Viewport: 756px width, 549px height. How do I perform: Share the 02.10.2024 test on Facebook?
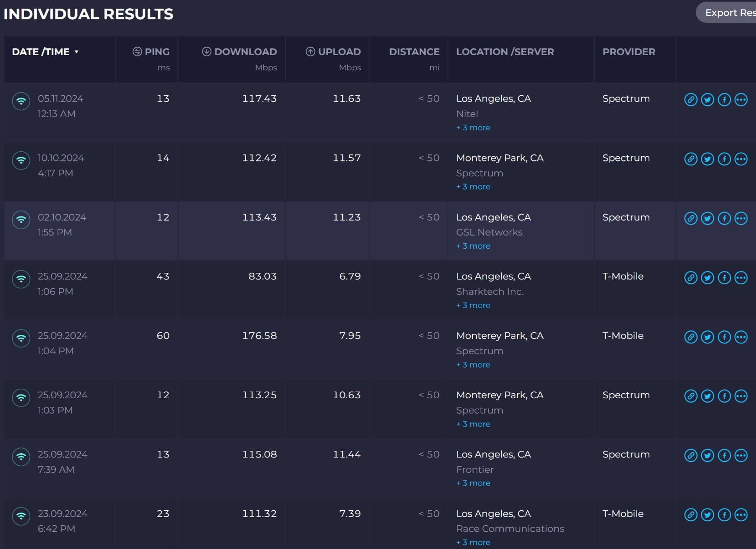(x=725, y=218)
